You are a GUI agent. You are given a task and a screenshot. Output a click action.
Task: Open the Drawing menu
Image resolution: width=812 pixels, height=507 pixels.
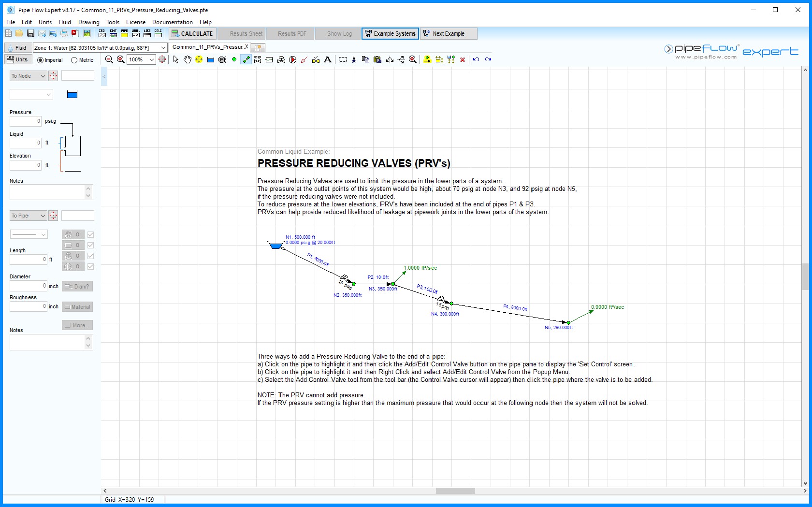(89, 22)
